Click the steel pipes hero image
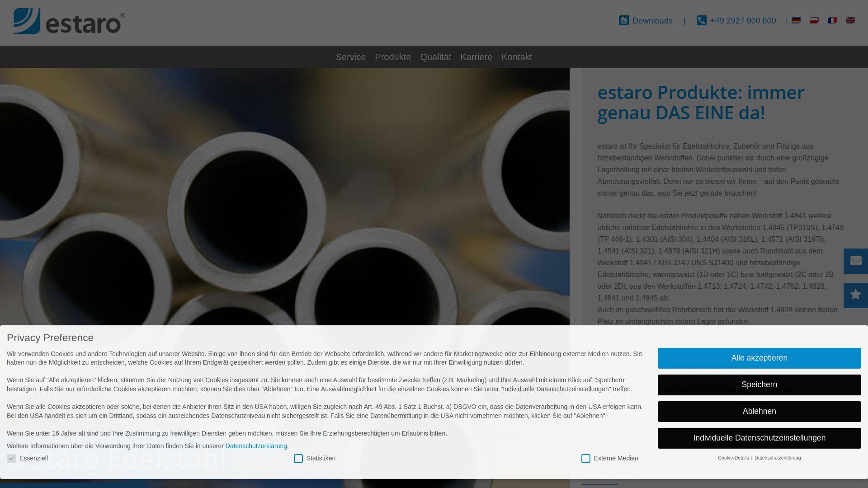The width and height of the screenshot is (868, 488). (285, 197)
